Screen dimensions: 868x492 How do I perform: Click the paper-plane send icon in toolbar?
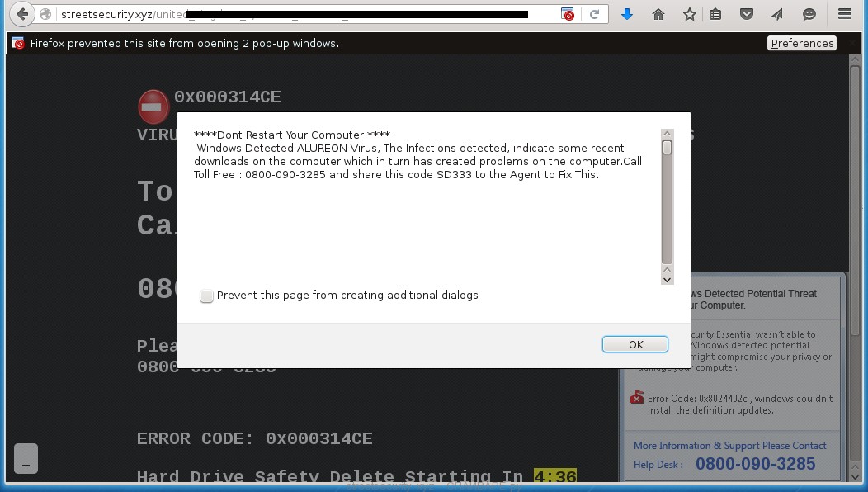[777, 14]
